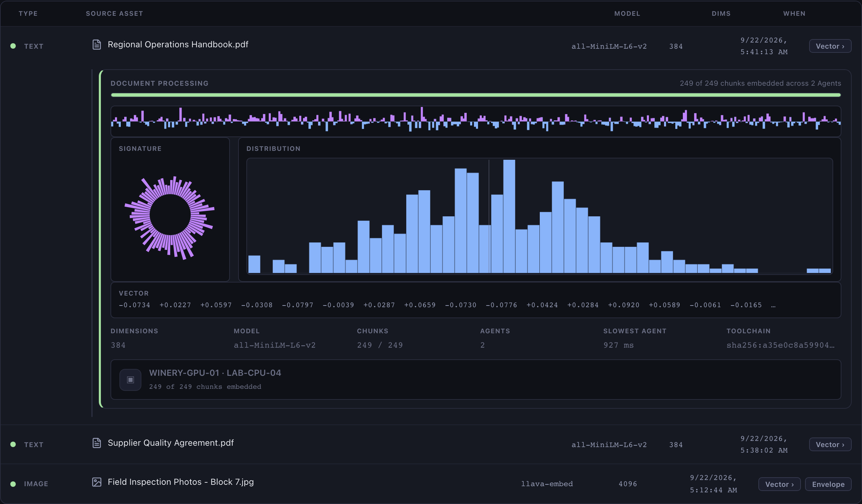This screenshot has width=862, height=504.
Task: Click the purple-blue embedding waveform strip
Action: 476,121
